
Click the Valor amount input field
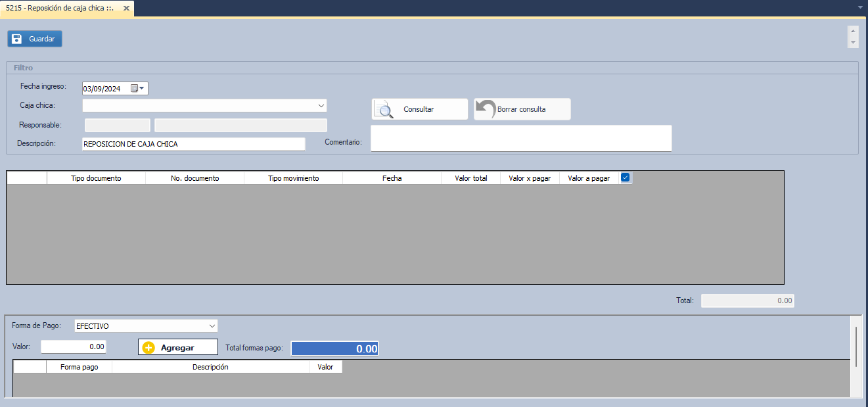(74, 347)
